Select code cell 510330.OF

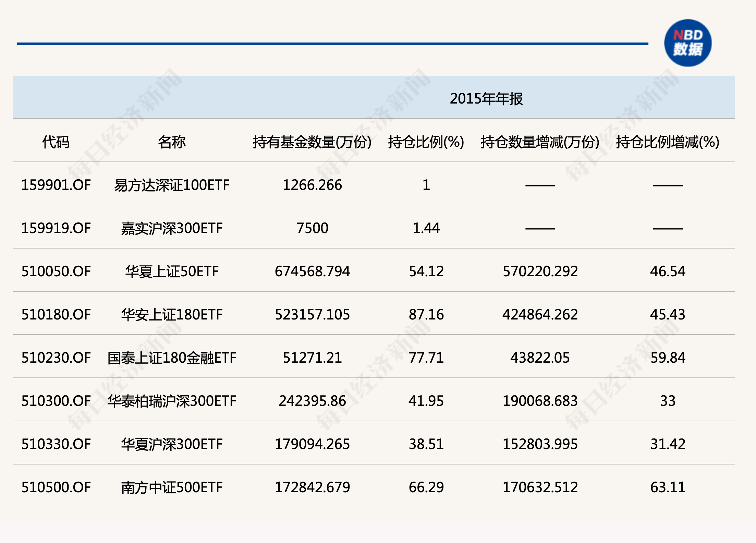point(56,444)
